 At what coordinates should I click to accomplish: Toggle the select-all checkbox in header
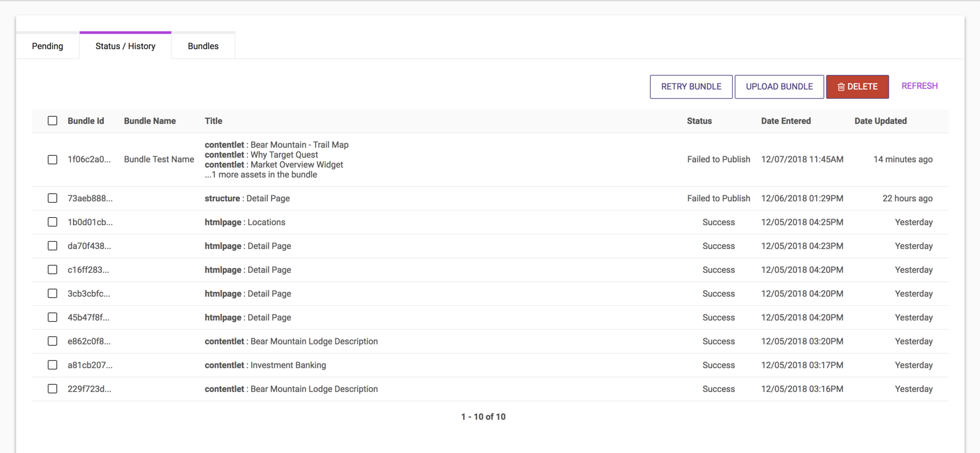(52, 121)
